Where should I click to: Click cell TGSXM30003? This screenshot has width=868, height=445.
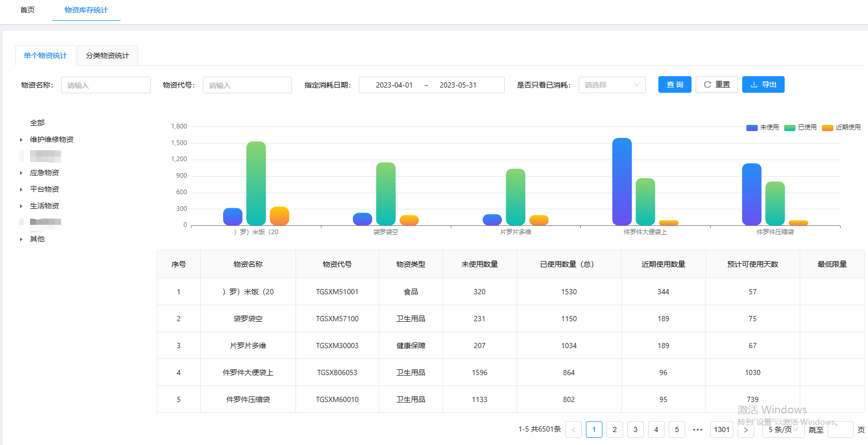pyautogui.click(x=337, y=346)
